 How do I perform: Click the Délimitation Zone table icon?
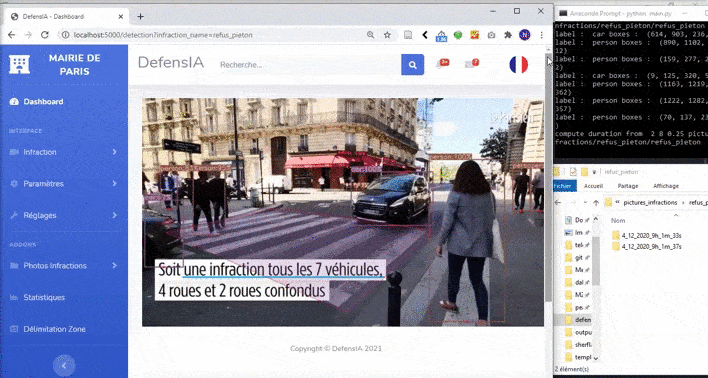click(14, 329)
